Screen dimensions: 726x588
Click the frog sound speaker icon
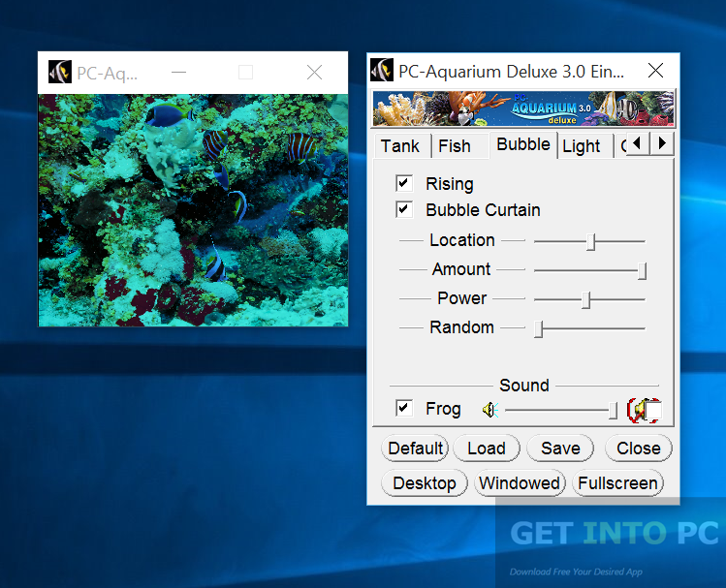pyautogui.click(x=490, y=410)
